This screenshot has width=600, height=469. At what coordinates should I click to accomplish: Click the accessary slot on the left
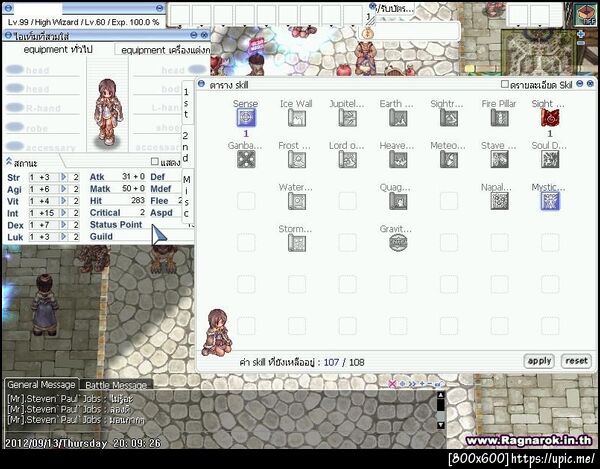[x=41, y=147]
